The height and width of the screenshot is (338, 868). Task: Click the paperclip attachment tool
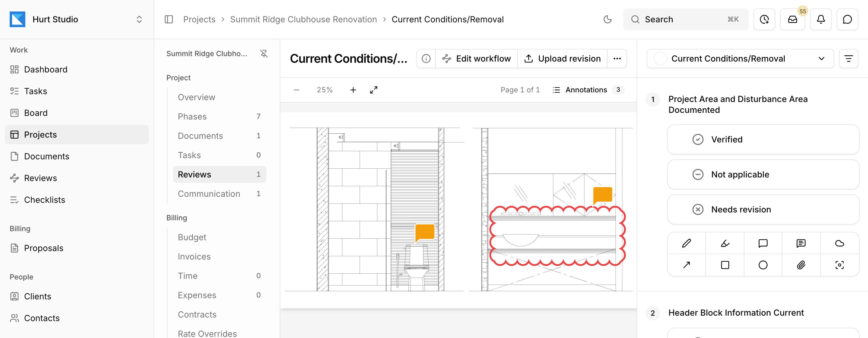coord(801,265)
